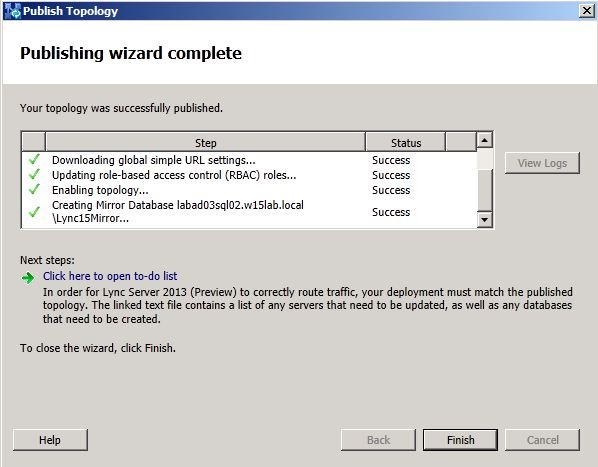Click the Help button
The image size is (598, 467).
click(50, 440)
